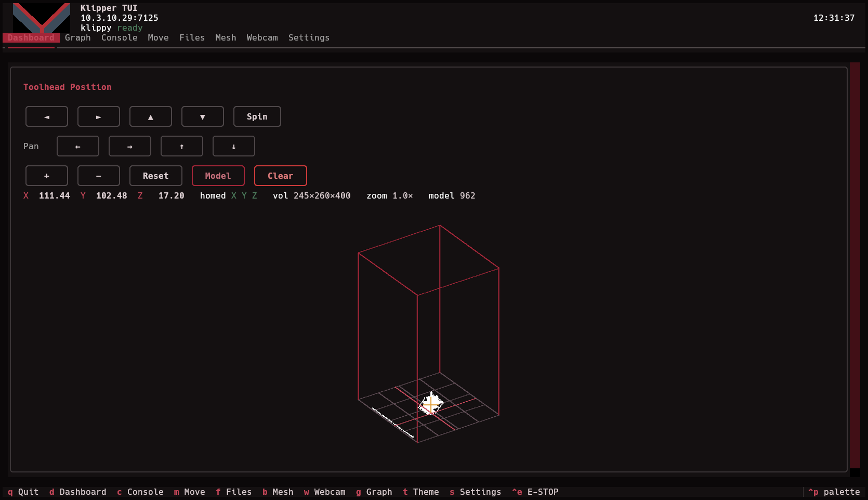
Task: Click Mesh shortcut in footer bar
Action: tap(278, 492)
